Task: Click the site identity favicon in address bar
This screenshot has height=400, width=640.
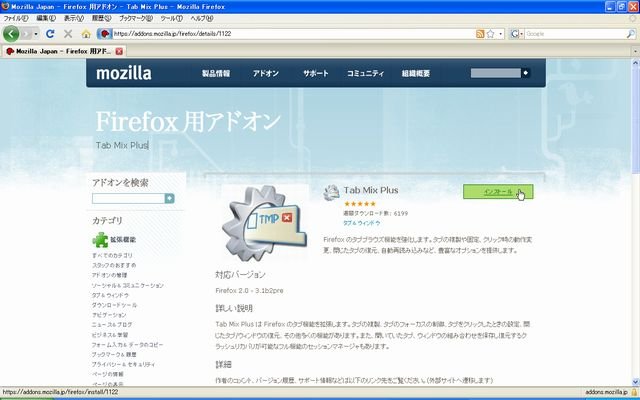Action: 104,34
